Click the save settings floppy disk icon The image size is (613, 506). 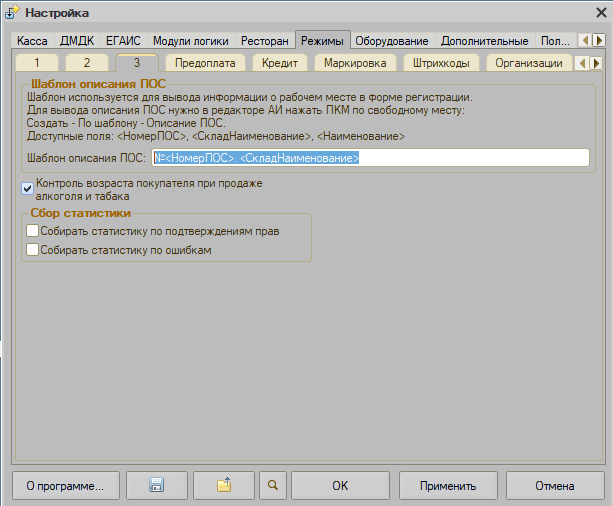[155, 486]
